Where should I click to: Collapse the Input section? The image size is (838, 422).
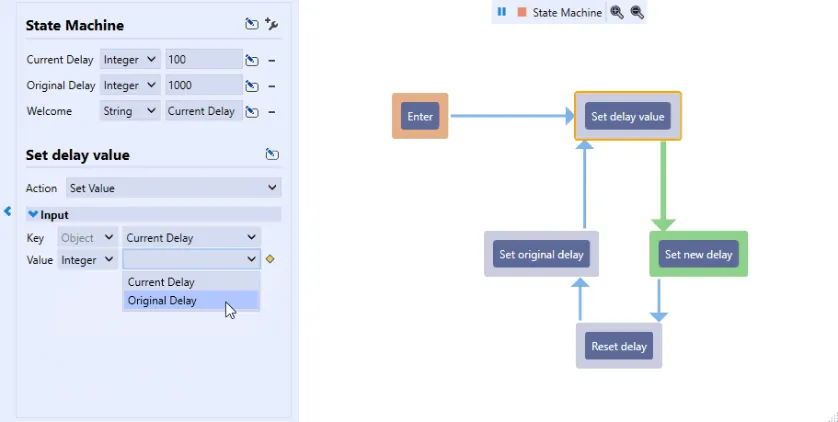[33, 214]
